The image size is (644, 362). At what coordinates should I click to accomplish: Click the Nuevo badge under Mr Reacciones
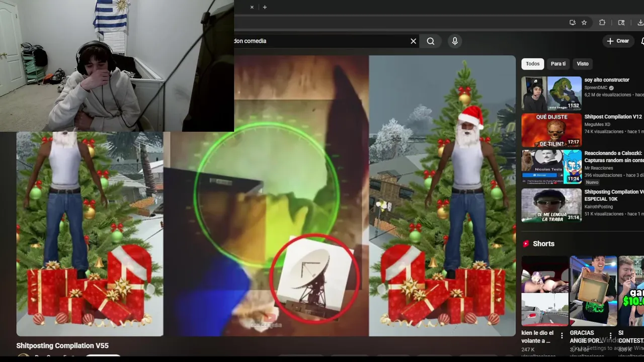coord(592,183)
